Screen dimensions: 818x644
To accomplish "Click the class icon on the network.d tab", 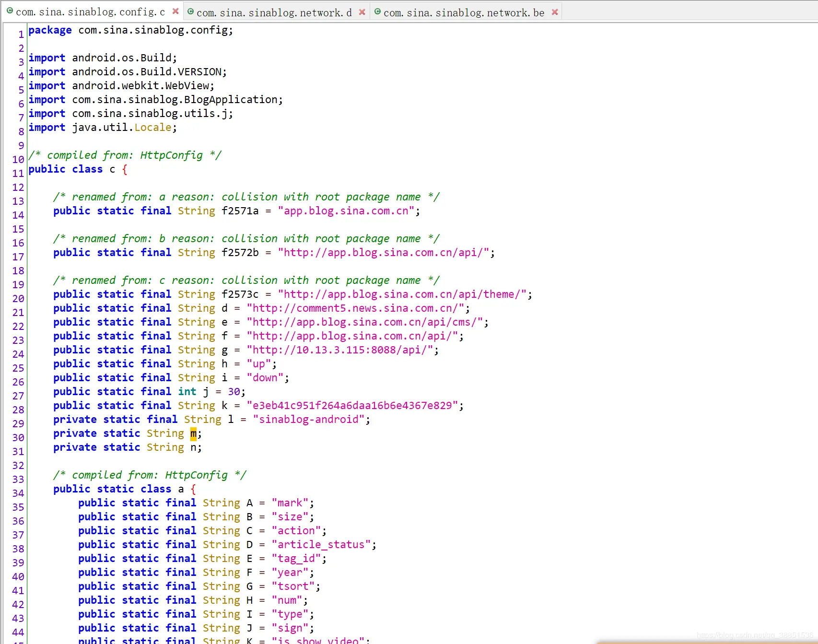I will click(190, 12).
